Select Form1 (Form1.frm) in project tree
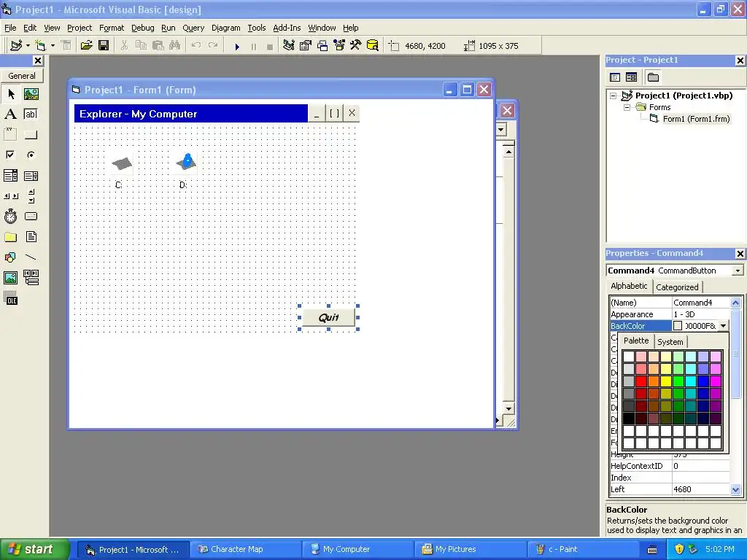Screen dimensions: 747x560 pos(695,119)
